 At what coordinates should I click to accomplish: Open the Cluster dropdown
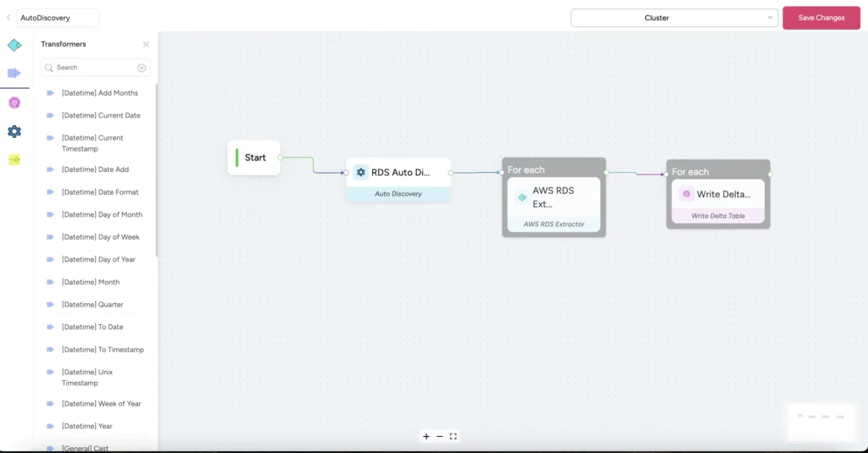674,18
